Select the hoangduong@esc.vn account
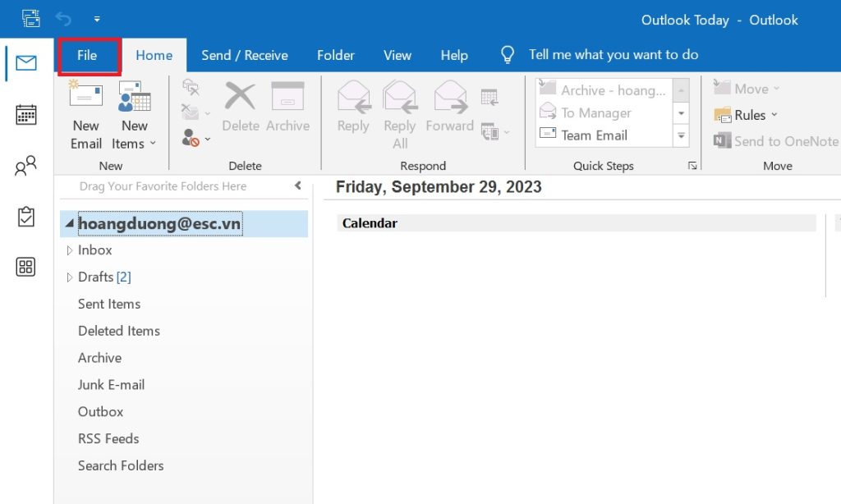 pyautogui.click(x=160, y=223)
